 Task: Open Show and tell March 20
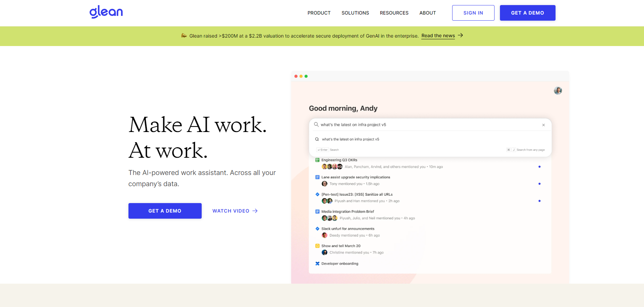341,246
